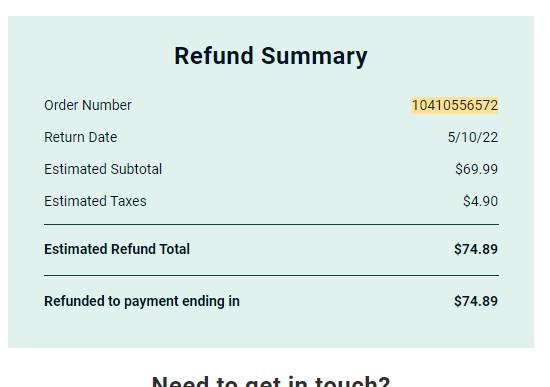This screenshot has height=387, width=550.
Task: Click the Return Date label
Action: [x=81, y=137]
